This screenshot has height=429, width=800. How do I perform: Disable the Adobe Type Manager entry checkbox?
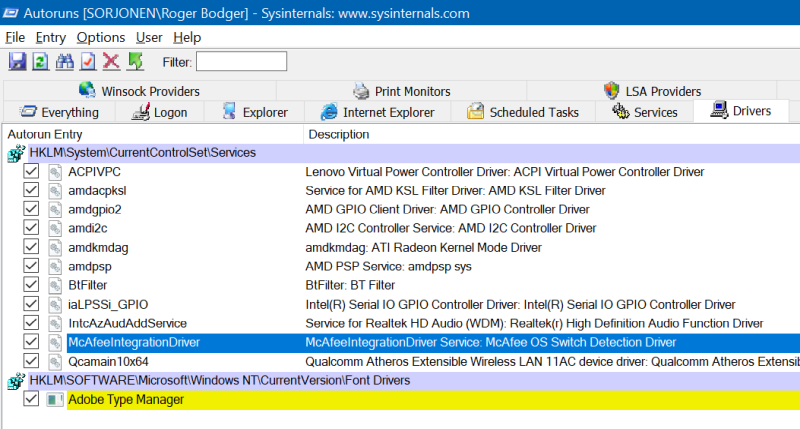pyautogui.click(x=32, y=400)
